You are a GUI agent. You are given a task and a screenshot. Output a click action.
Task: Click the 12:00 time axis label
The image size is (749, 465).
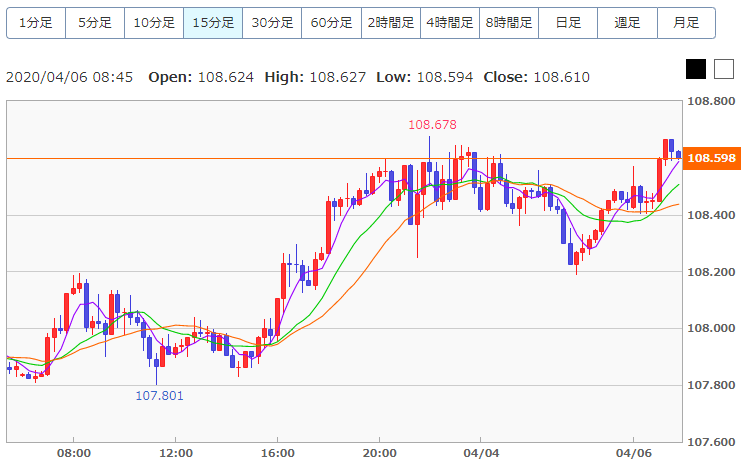[x=176, y=453]
